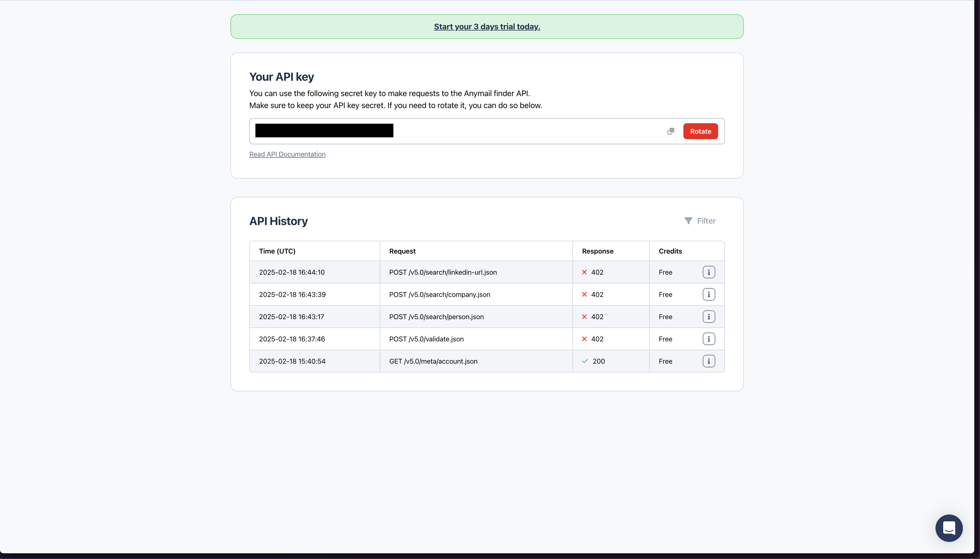This screenshot has height=559, width=980.
Task: Select timestamp 2025-02-18 15:40:54
Action: (x=292, y=361)
